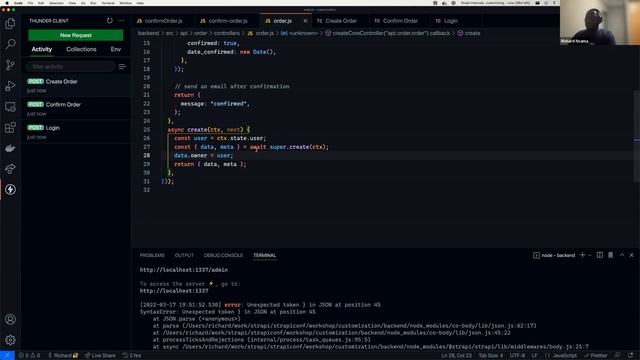Select the Thunder Client lightning icon
The image size is (640, 360).
tap(10, 189)
